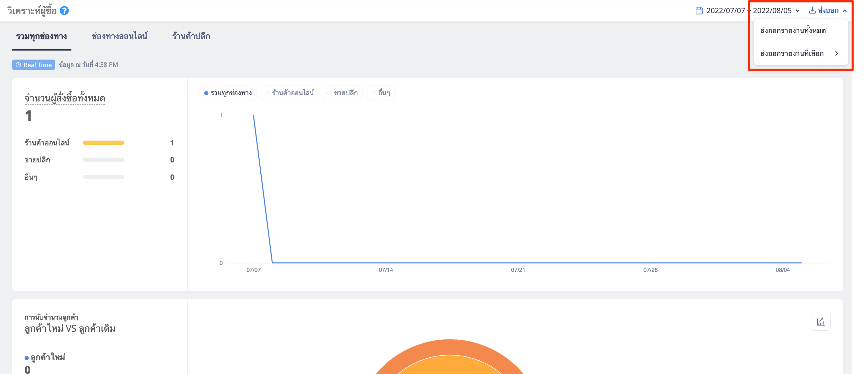Click ข้อมูล ณ วันที่ 4:38 PM text
Screen dimensions: 868x374
click(x=88, y=65)
